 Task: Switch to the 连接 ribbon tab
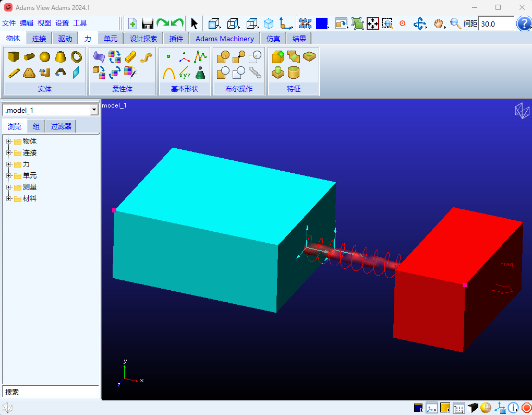pos(39,39)
